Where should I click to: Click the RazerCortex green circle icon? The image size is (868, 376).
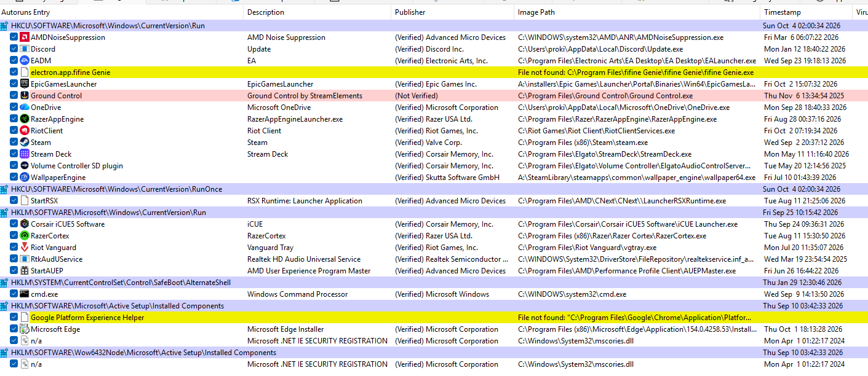coord(25,236)
